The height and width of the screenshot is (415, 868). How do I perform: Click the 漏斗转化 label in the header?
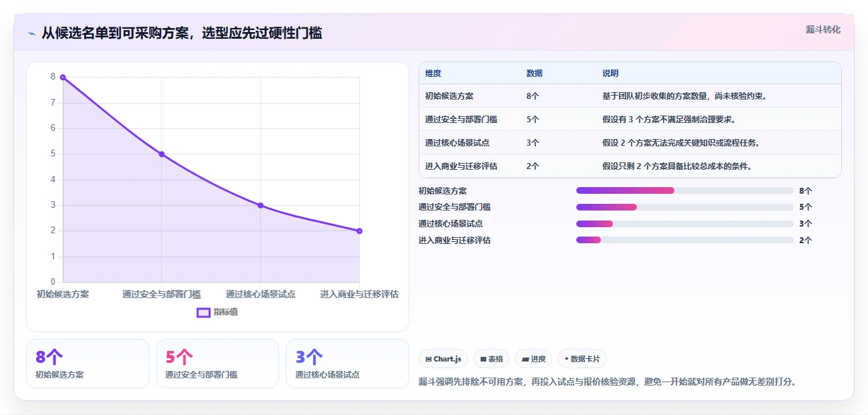pos(823,29)
